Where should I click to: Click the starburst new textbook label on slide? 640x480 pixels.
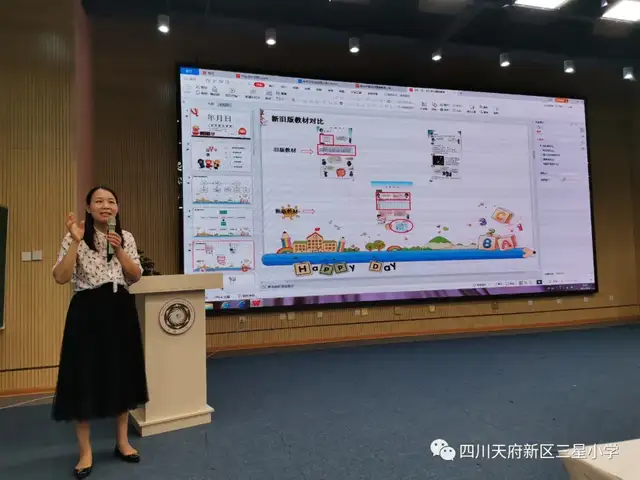[289, 211]
